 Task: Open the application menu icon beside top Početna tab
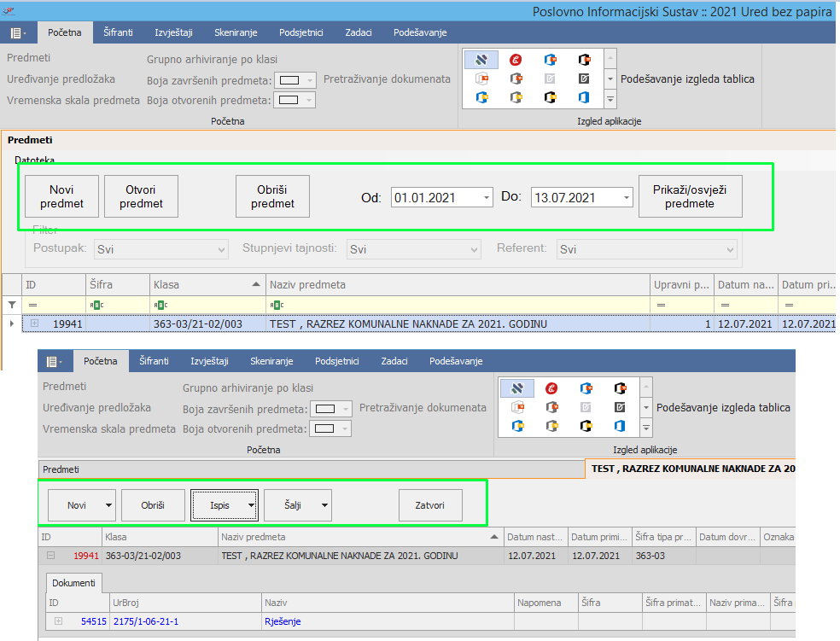point(17,32)
